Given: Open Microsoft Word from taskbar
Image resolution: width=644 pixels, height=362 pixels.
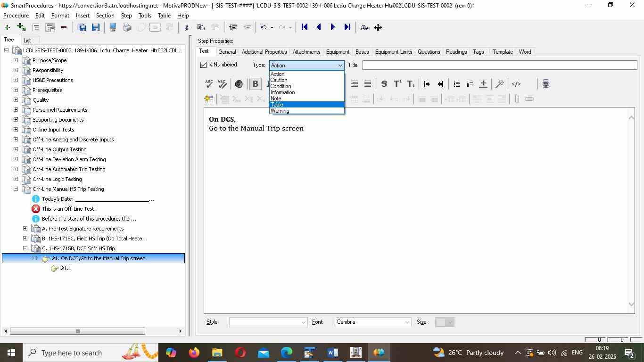Looking at the screenshot, I should click(332, 353).
